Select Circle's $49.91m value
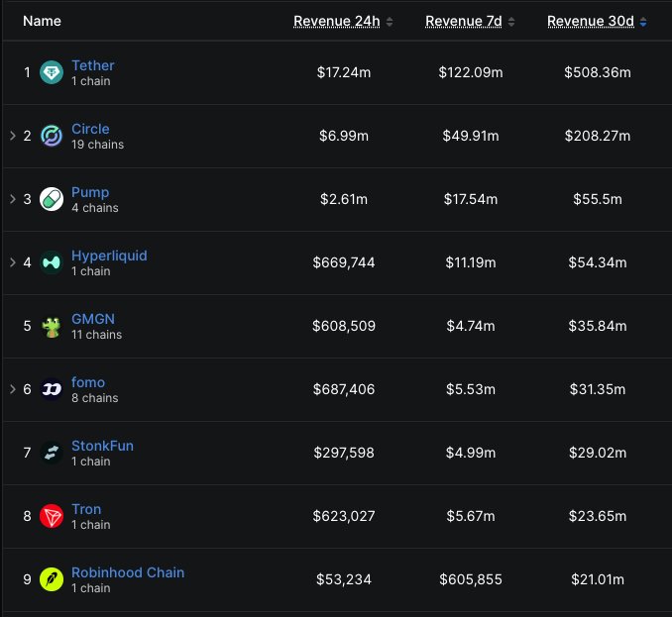Image resolution: width=672 pixels, height=617 pixels. [x=470, y=136]
